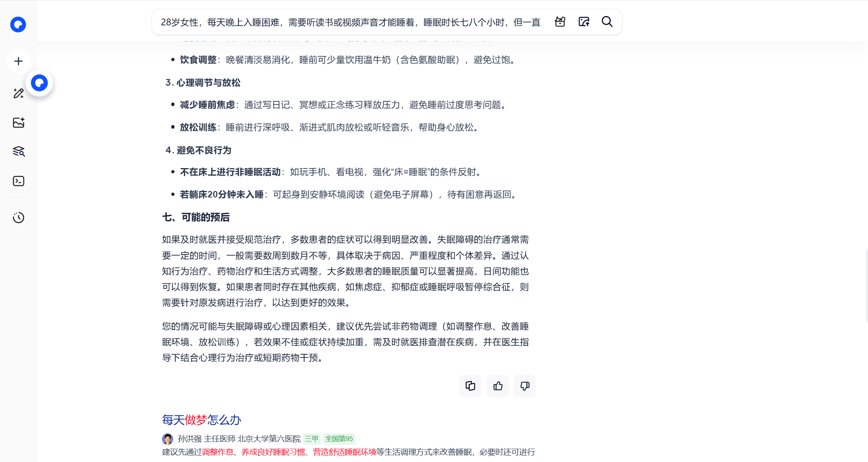Screen dimensions: 868x462
Task: Dislike the answer with the thumbs down
Action: coord(525,386)
